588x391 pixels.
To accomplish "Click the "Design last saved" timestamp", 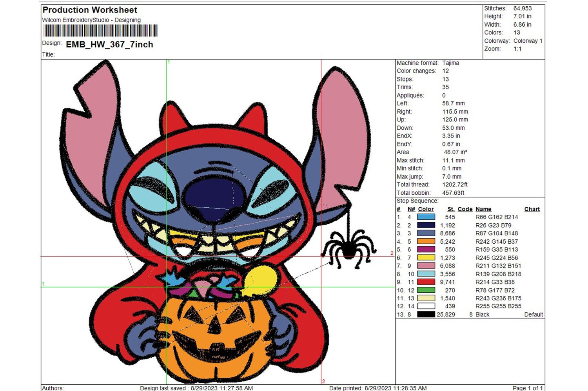I will tap(196, 388).
